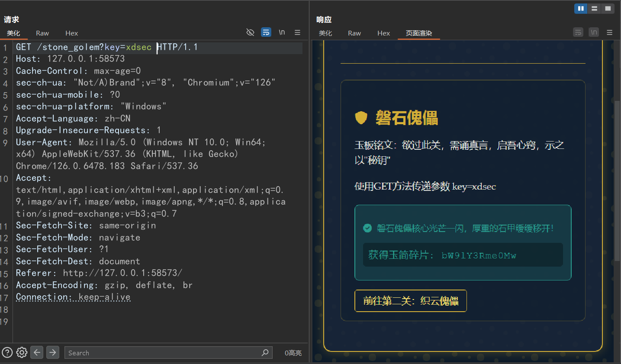621x364 pixels.
Task: Open the editor settings gear icon
Action: click(x=21, y=352)
